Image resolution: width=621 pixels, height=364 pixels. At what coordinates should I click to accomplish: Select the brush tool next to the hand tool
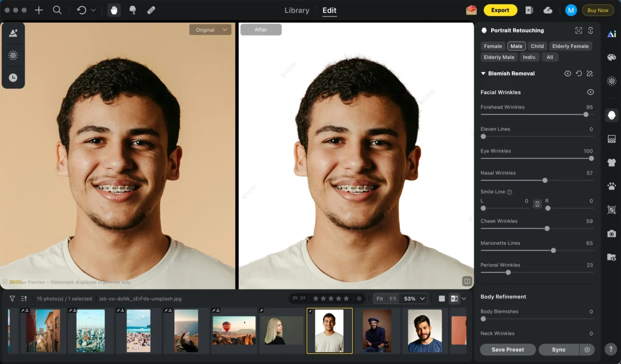pyautogui.click(x=132, y=10)
